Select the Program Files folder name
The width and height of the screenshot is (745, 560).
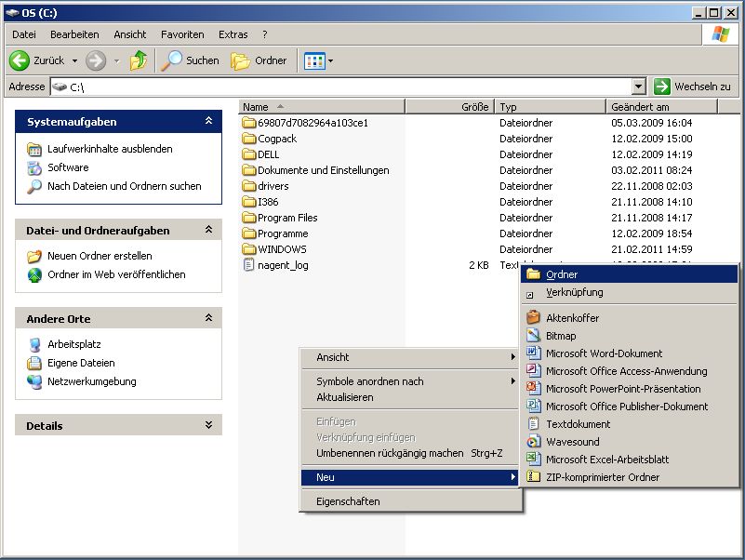287,218
